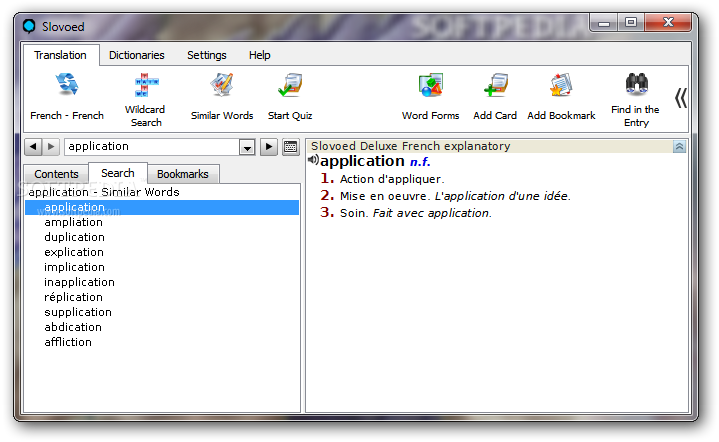Select the highlighted word application in list
Image resolution: width=719 pixels, height=442 pixels.
(x=162, y=207)
